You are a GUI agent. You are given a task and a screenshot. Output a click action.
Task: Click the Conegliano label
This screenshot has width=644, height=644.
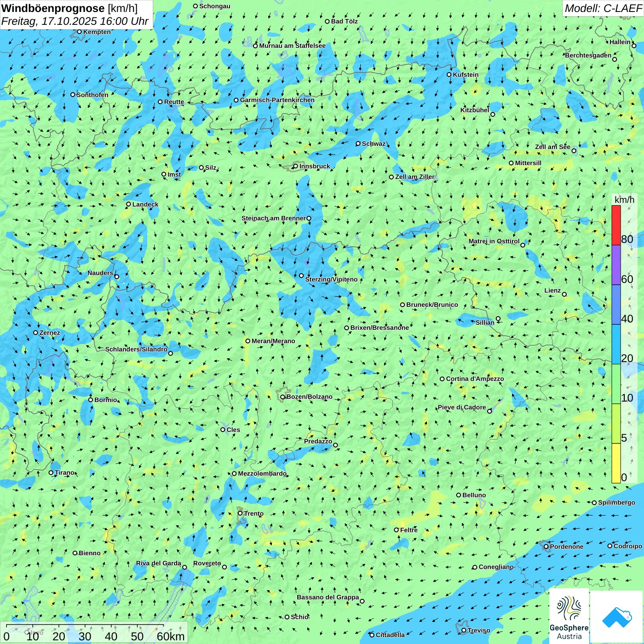coord(496,567)
